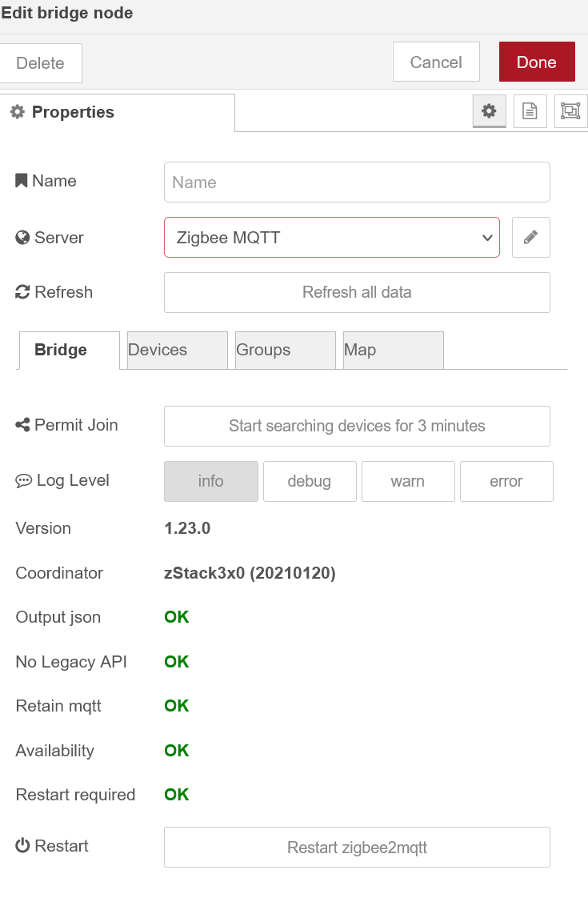The width and height of the screenshot is (588, 910).
Task: Open the node appearance settings icon
Action: click(x=570, y=111)
